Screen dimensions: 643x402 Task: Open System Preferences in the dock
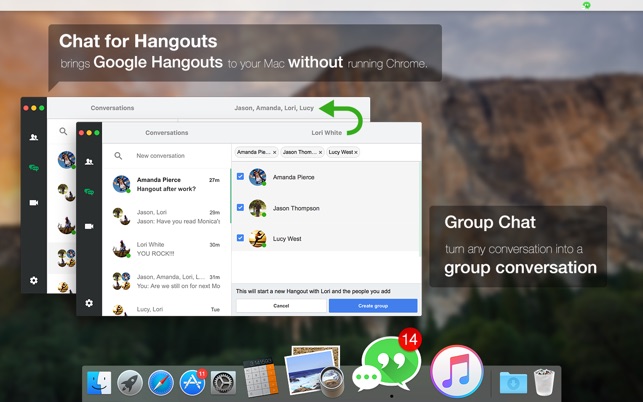(223, 383)
